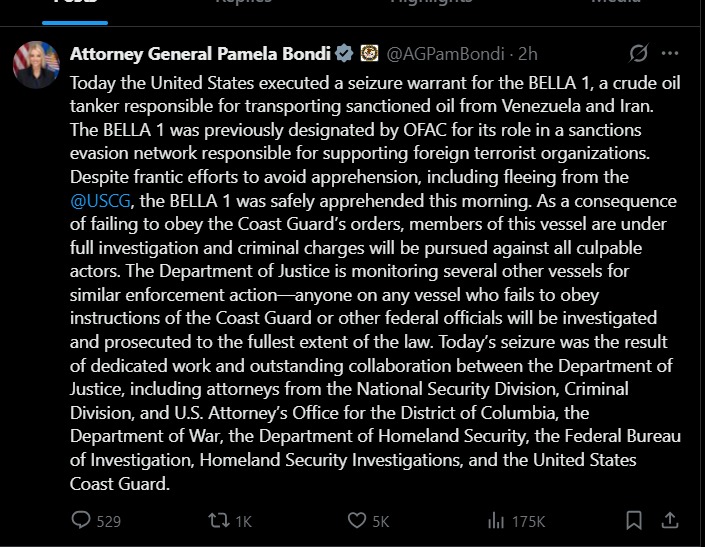The height and width of the screenshot is (547, 705).
Task: Click the gray verified checkmark badge
Action: coord(344,53)
